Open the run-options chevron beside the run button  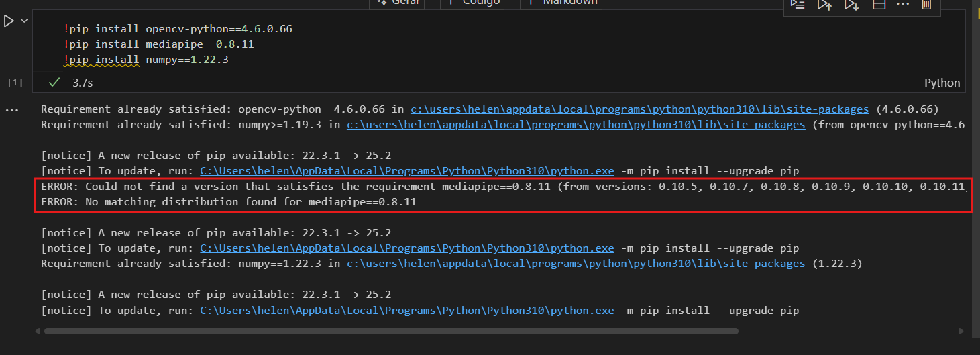point(25,21)
